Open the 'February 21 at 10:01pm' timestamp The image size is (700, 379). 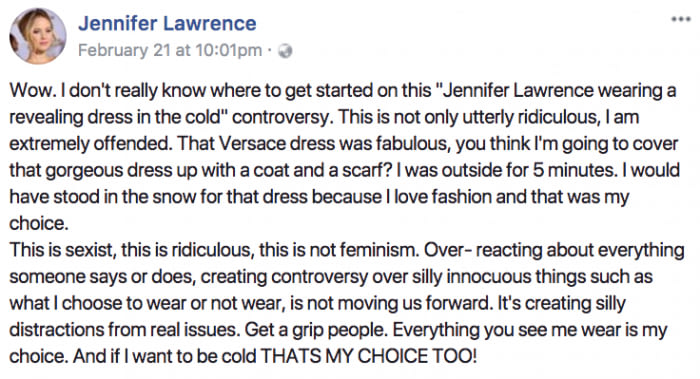click(x=170, y=50)
